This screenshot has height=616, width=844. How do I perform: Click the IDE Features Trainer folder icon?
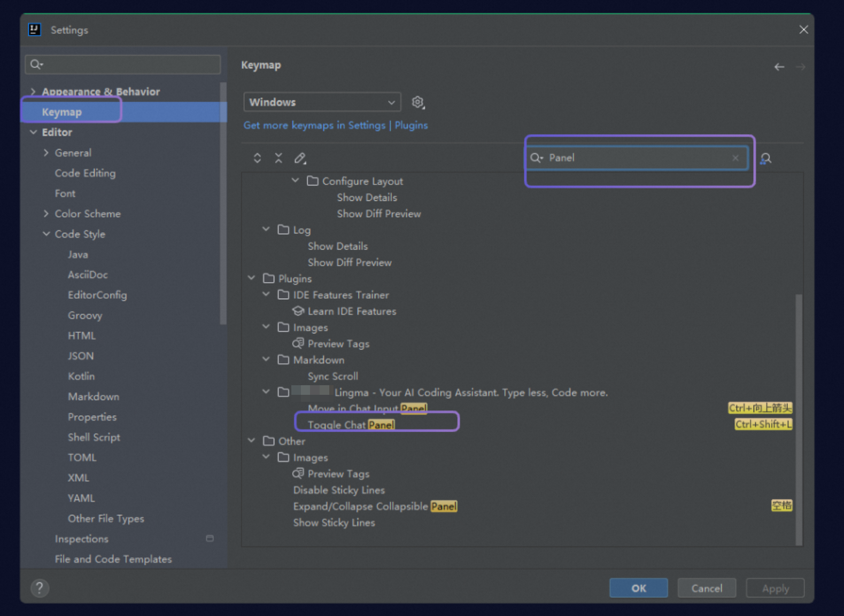(x=283, y=295)
